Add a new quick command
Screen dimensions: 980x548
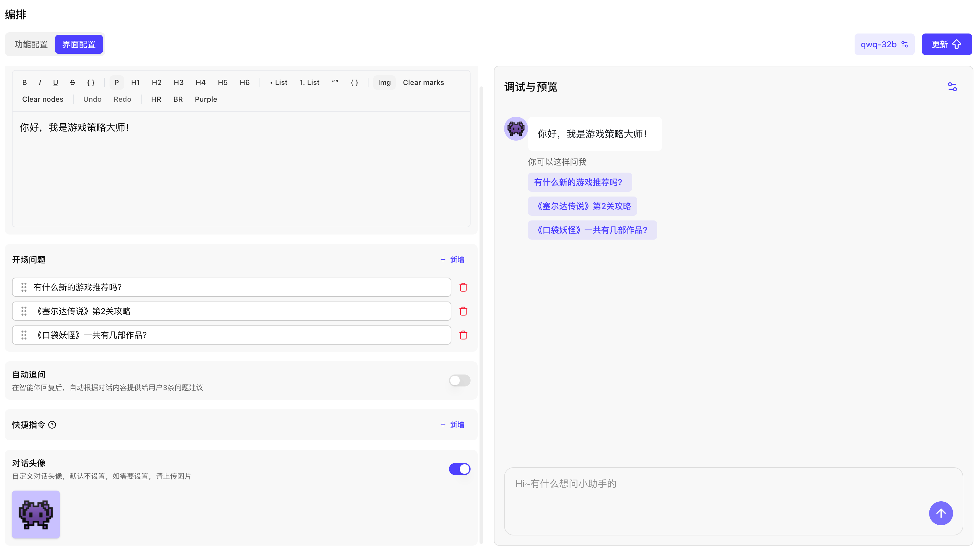click(x=452, y=425)
